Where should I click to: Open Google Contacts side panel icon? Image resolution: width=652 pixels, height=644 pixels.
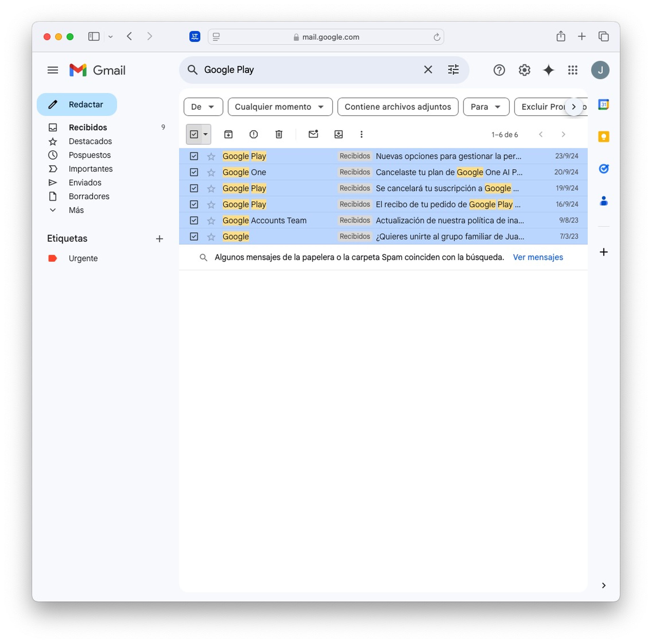point(603,201)
